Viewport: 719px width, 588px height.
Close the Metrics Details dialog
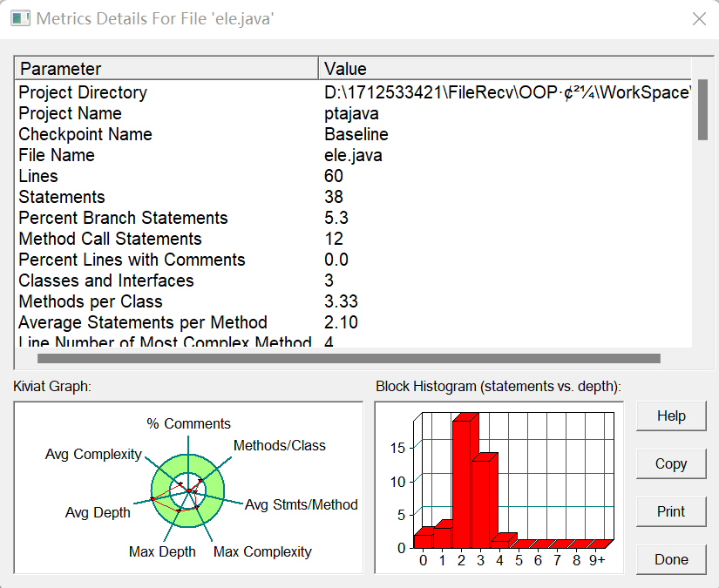tap(699, 19)
